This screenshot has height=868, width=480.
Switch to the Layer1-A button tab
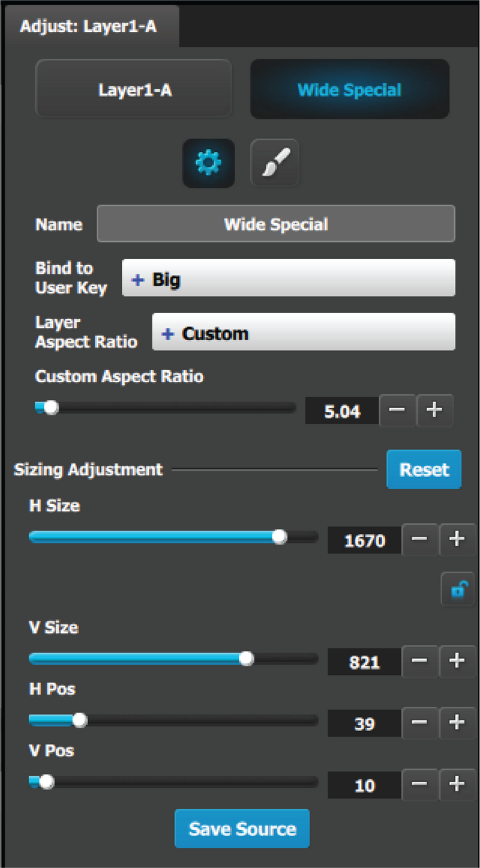coord(134,89)
